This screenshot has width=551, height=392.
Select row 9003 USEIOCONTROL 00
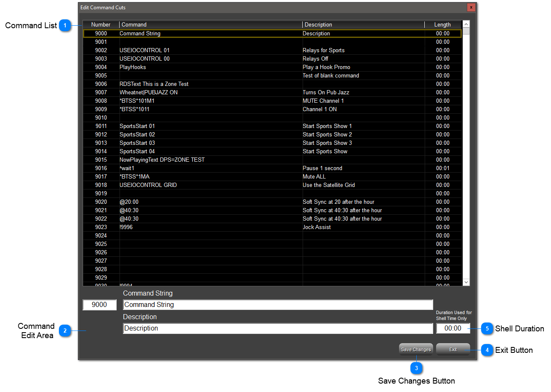tap(272, 59)
